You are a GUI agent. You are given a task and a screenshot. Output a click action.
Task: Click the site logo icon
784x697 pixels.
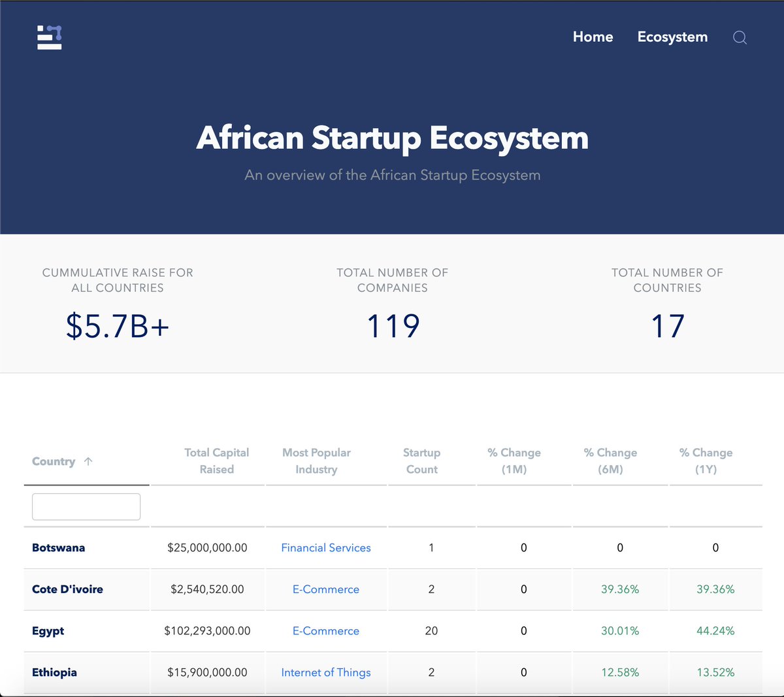coord(50,37)
